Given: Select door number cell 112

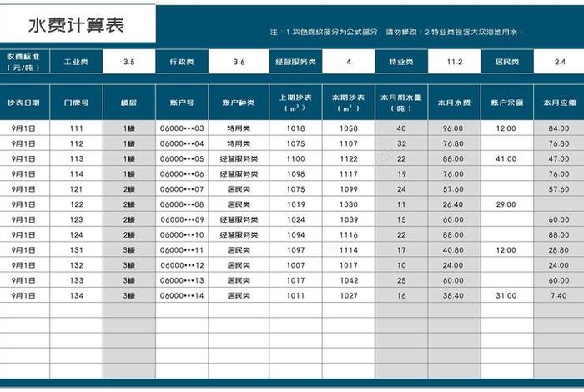Looking at the screenshot, I should point(77,143).
